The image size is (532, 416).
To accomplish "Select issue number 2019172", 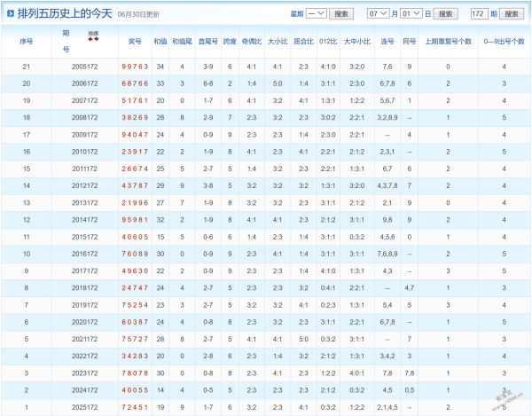I will pyautogui.click(x=84, y=305).
